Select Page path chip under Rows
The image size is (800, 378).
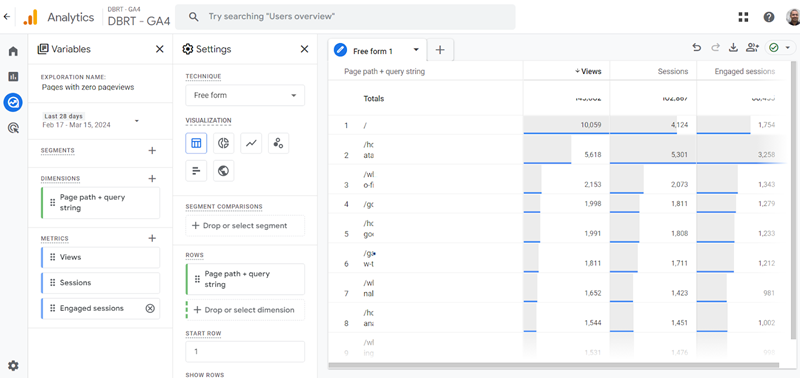point(245,279)
